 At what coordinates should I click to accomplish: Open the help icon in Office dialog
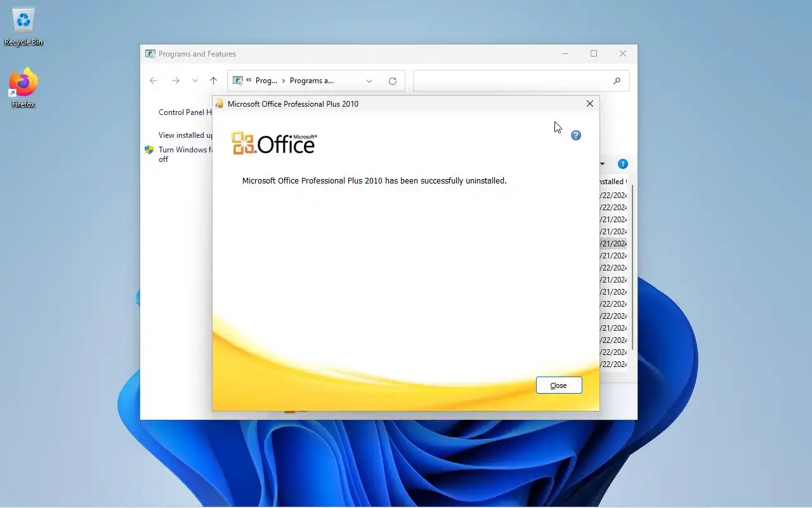(576, 135)
